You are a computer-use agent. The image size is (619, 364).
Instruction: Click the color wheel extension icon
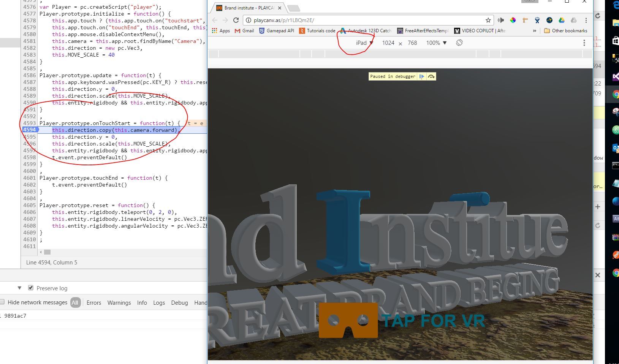[513, 20]
